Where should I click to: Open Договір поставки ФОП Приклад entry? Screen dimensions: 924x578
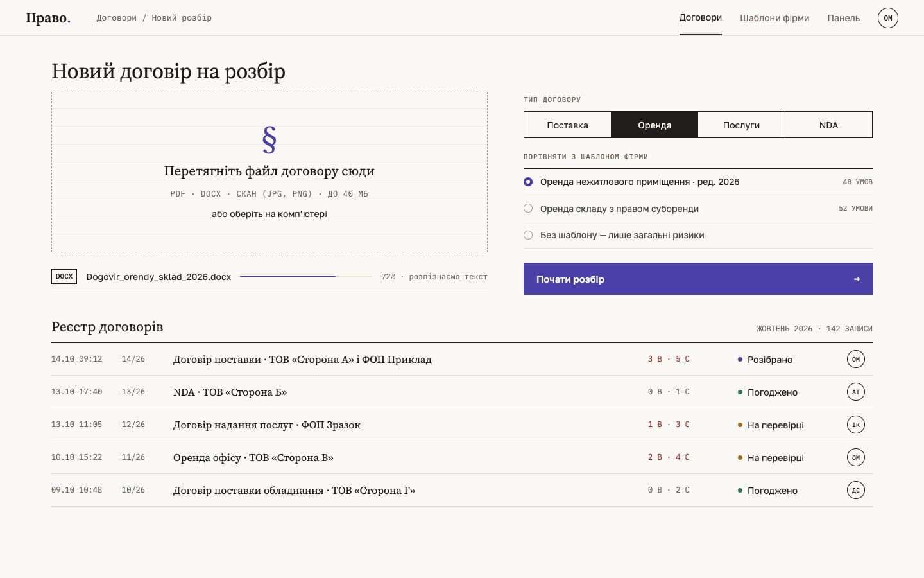pyautogui.click(x=302, y=359)
